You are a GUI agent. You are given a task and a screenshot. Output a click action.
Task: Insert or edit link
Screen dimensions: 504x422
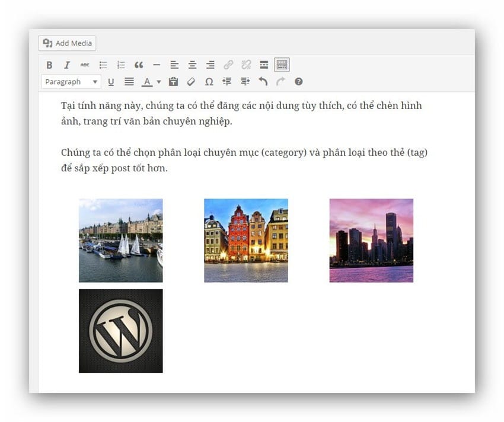click(228, 65)
